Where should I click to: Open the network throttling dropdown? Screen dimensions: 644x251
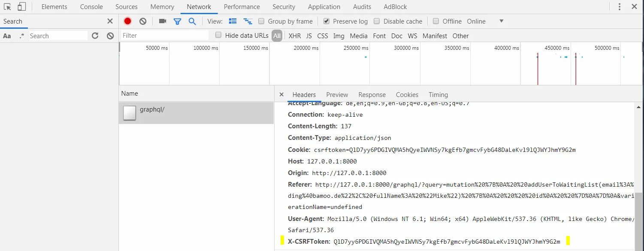click(501, 21)
